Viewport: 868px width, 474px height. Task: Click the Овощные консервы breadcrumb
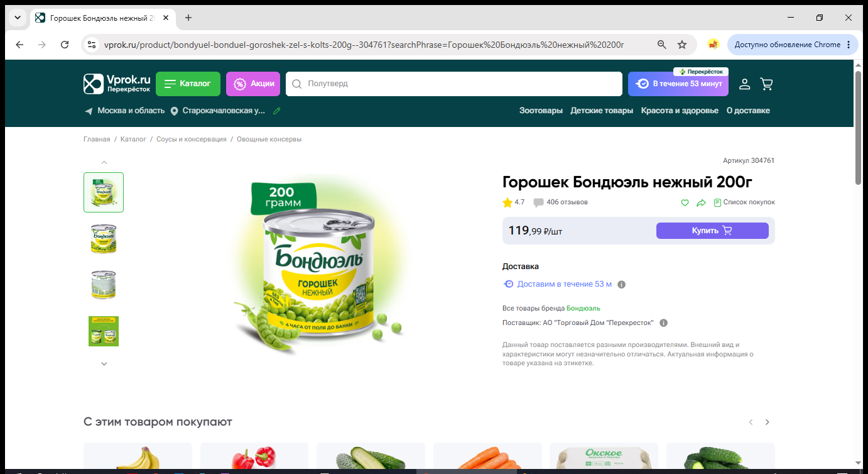click(x=269, y=139)
